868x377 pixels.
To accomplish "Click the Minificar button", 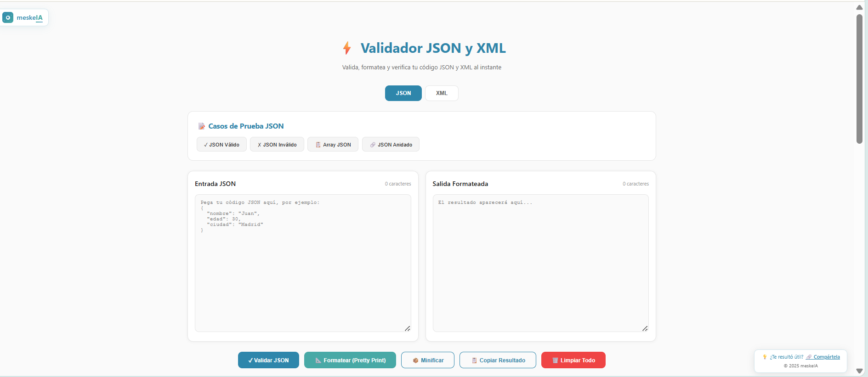I will (428, 360).
